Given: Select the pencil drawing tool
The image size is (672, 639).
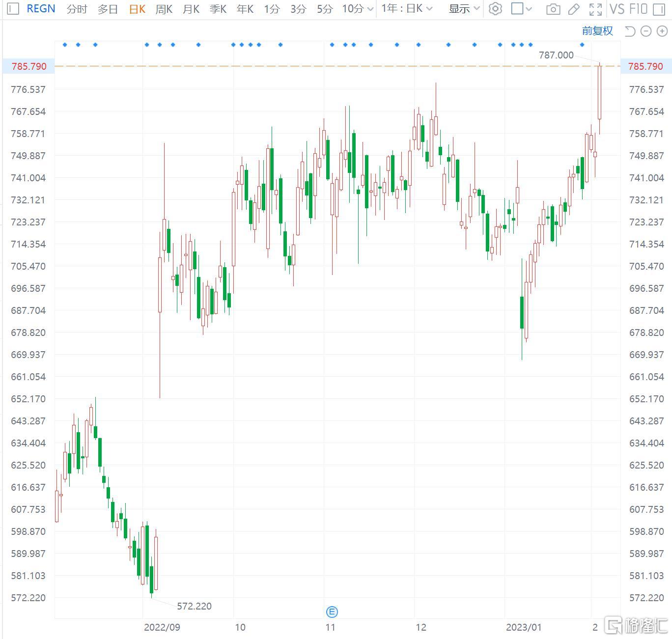Looking at the screenshot, I should point(573,9).
